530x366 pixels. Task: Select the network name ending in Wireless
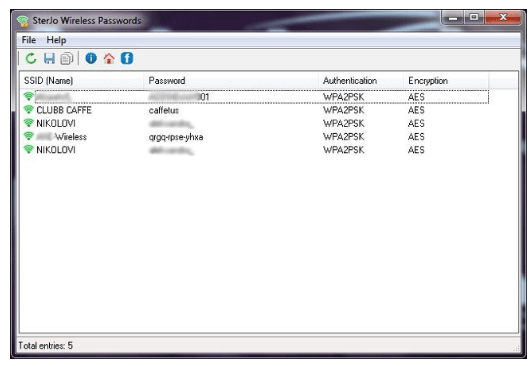click(x=62, y=137)
